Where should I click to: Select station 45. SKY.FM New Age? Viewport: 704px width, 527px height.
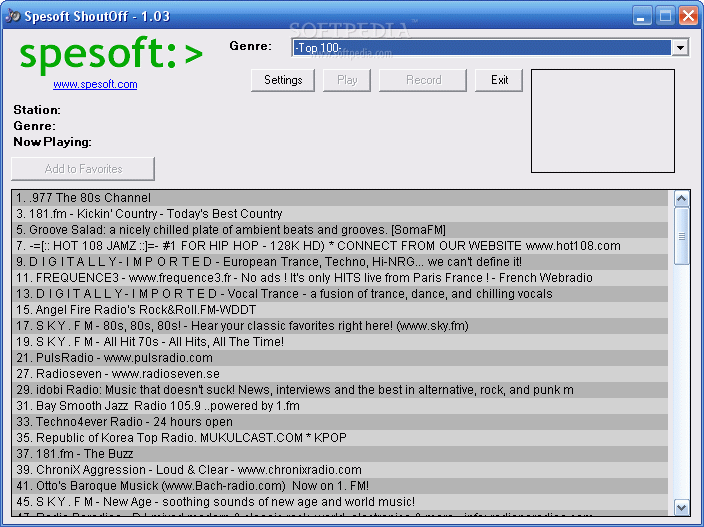[340, 502]
